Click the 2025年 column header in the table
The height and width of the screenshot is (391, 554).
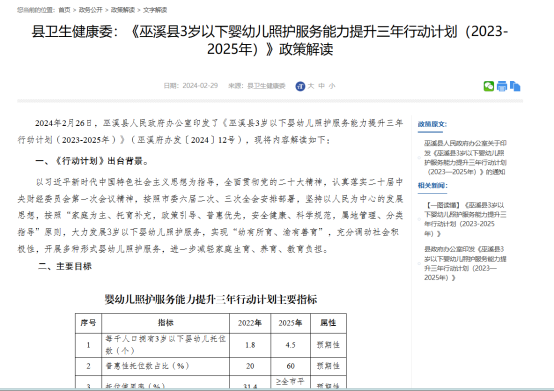coord(290,323)
